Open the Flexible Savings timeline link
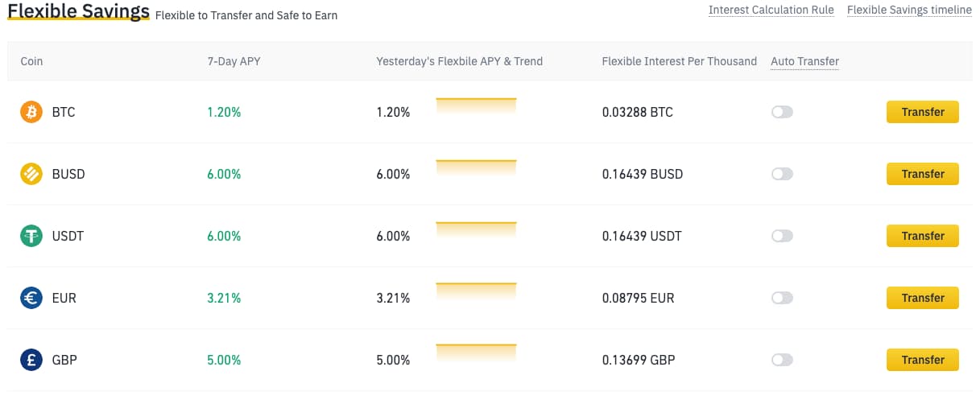This screenshot has width=980, height=396. coord(910,10)
